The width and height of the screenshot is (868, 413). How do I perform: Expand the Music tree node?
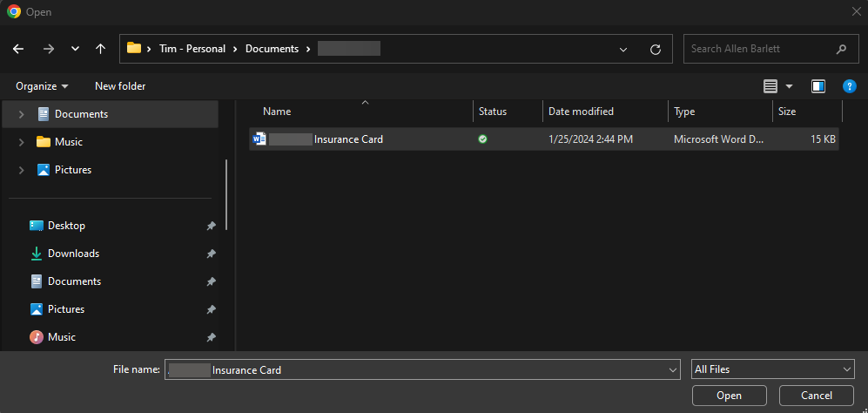[x=21, y=142]
